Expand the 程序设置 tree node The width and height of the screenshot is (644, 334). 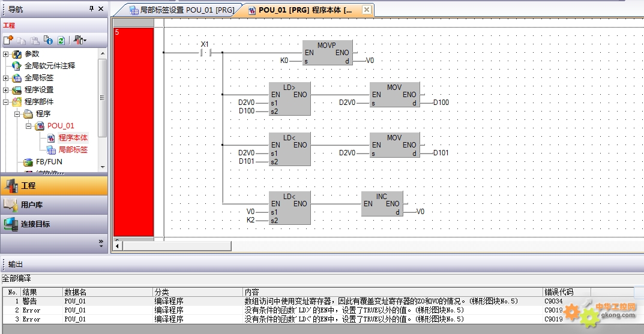pos(6,90)
